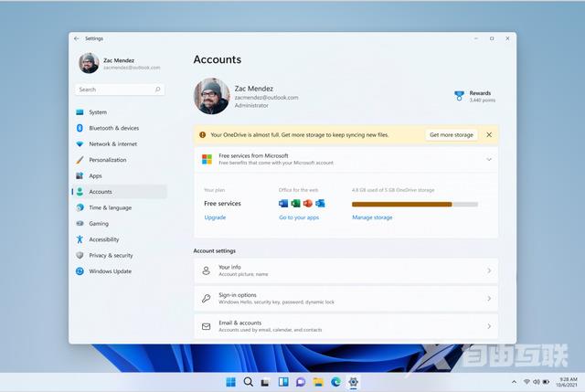Click the Rewards medal icon
The image size is (585, 392).
459,96
